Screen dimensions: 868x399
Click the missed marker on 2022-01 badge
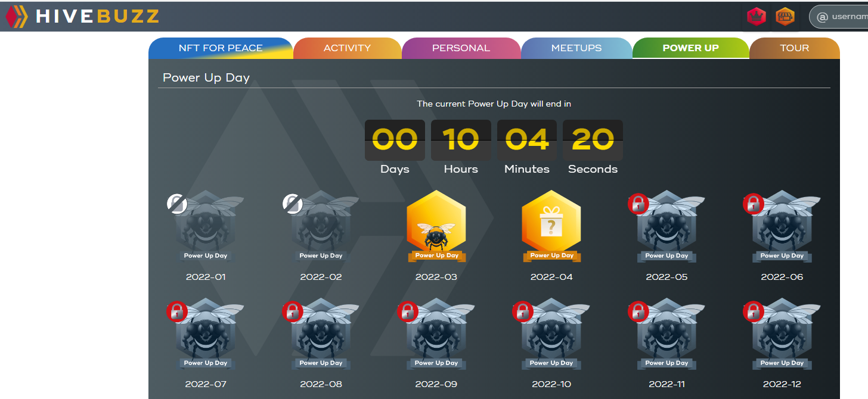[177, 204]
